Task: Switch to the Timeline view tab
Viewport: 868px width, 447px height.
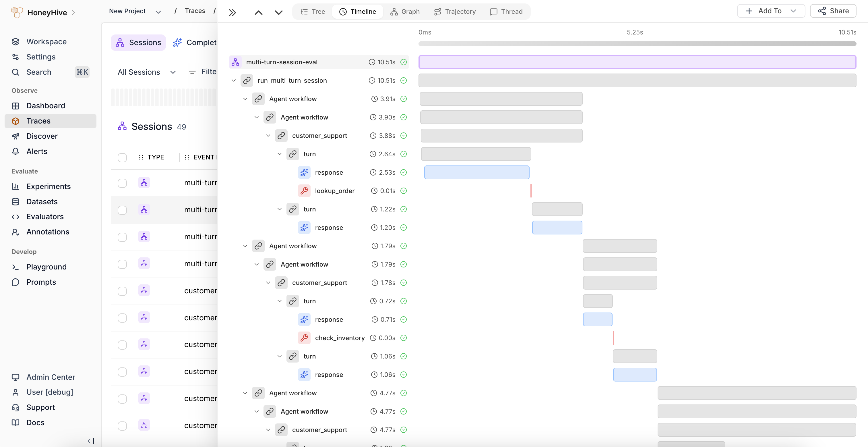Action: tap(357, 11)
